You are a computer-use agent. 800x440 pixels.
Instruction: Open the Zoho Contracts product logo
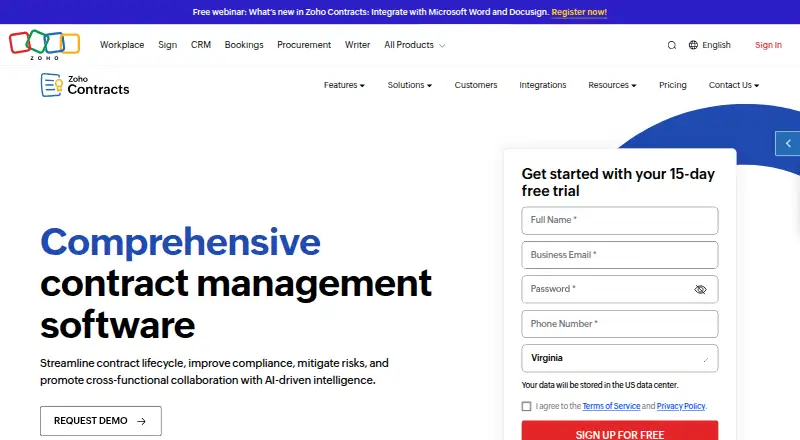pyautogui.click(x=85, y=85)
